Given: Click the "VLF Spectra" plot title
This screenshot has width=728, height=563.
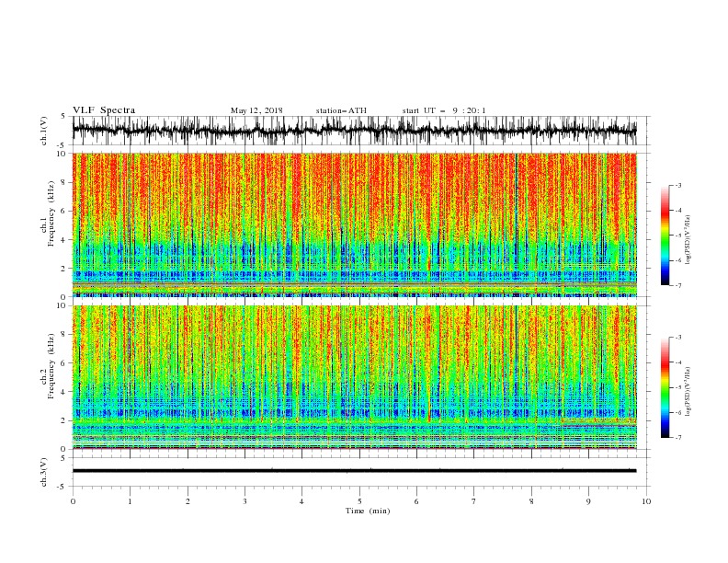Looking at the screenshot, I should pos(104,110).
